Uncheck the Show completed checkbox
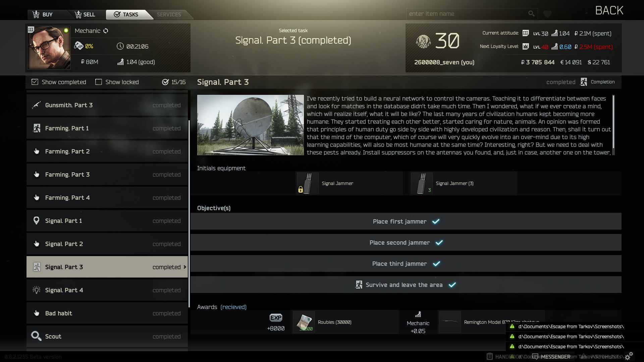644x362 pixels. click(x=35, y=82)
